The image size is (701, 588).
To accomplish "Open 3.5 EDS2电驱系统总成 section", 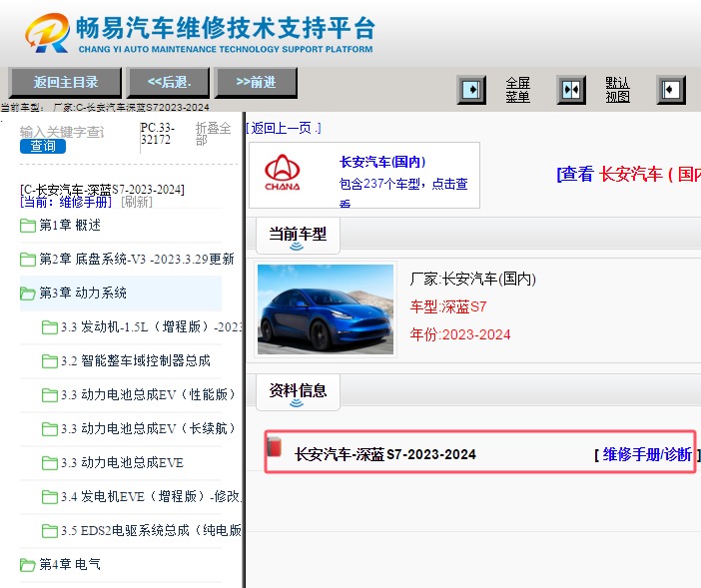I will pos(152,530).
